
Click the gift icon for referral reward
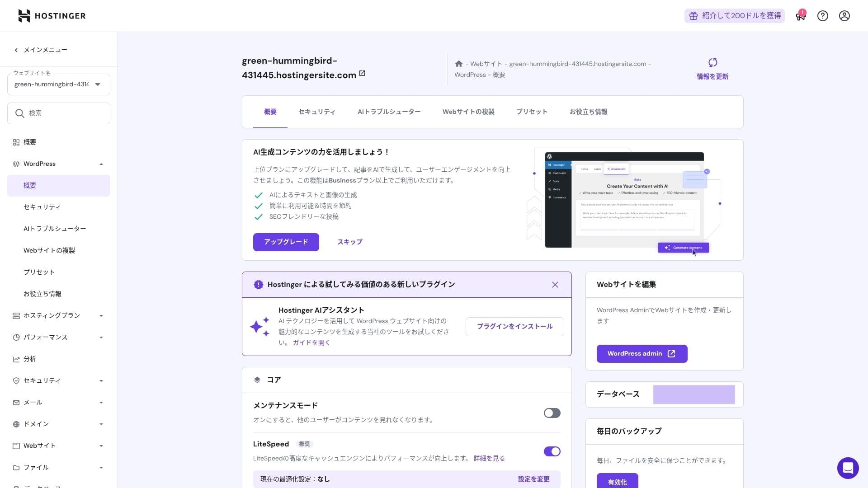(693, 16)
